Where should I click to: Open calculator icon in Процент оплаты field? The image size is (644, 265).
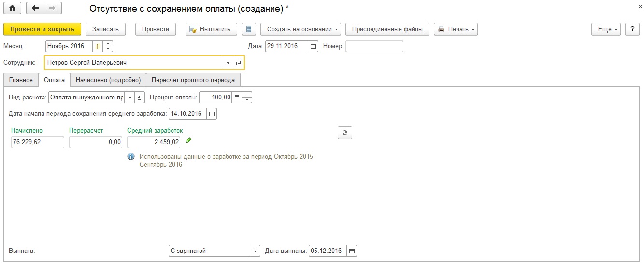[x=237, y=98]
